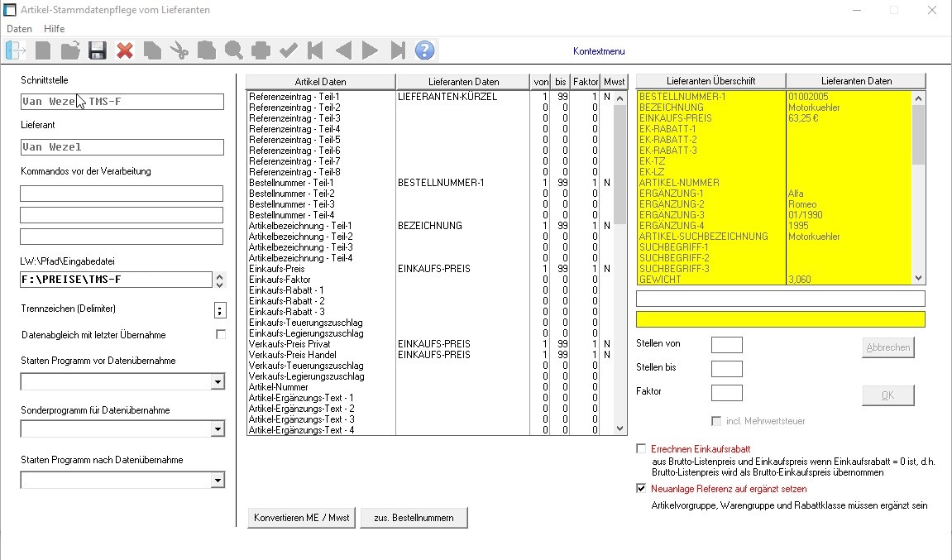This screenshot has width=952, height=560.
Task: Select row Einkaufs-Teuerungszuschlag
Action: pos(430,323)
